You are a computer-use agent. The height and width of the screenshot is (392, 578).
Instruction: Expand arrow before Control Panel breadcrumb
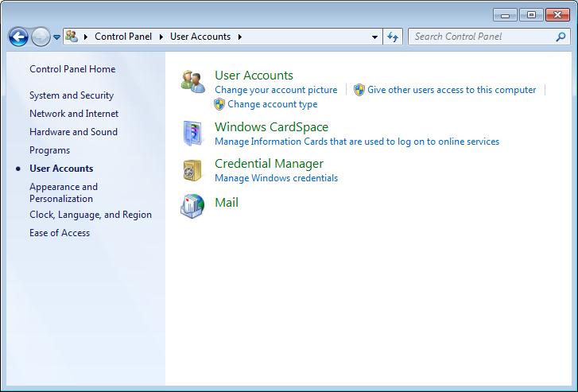(86, 37)
